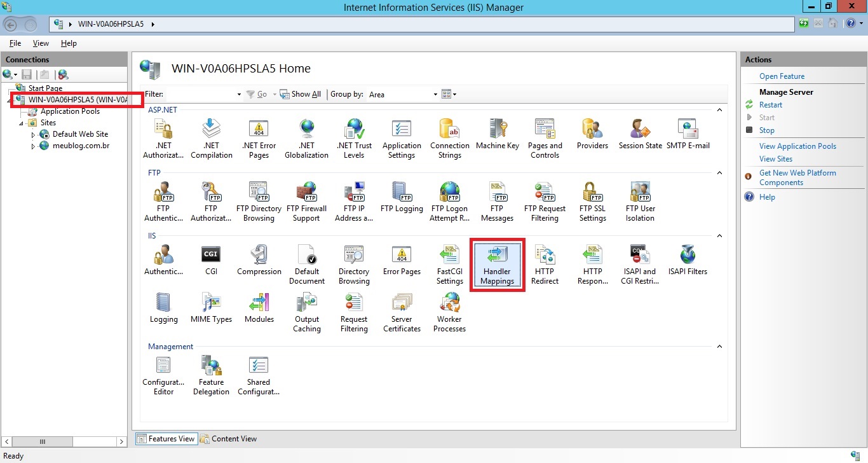868x463 pixels.
Task: Open Compression feature
Action: click(259, 260)
